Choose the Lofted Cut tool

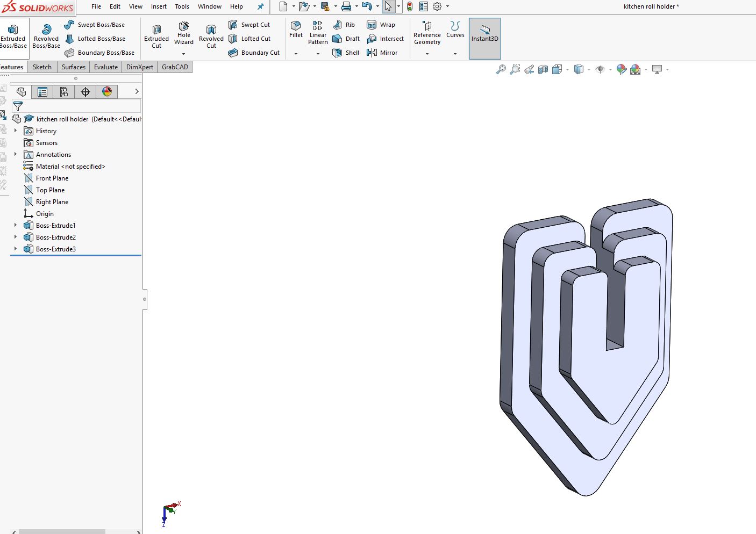click(249, 39)
